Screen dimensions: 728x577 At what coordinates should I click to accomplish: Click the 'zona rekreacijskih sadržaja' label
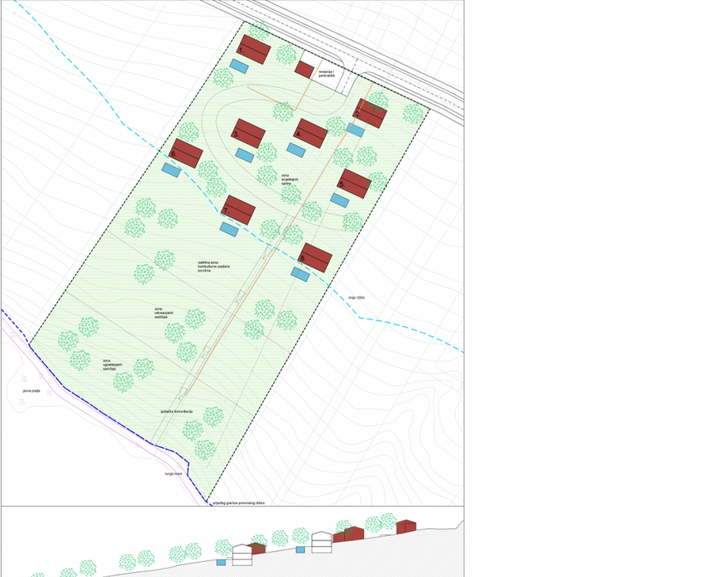[165, 314]
